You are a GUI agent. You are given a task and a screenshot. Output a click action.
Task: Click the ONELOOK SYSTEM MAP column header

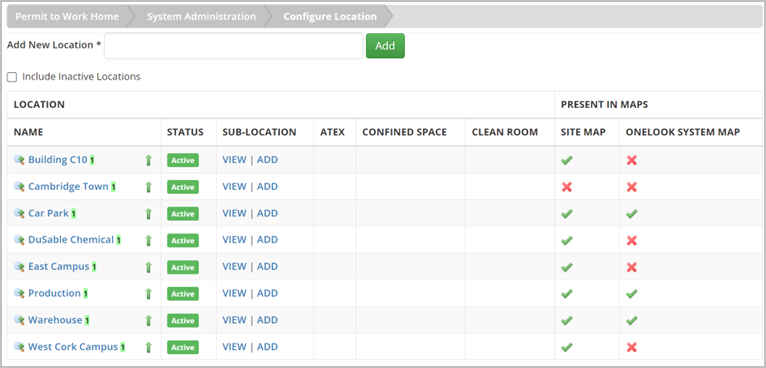(x=683, y=132)
